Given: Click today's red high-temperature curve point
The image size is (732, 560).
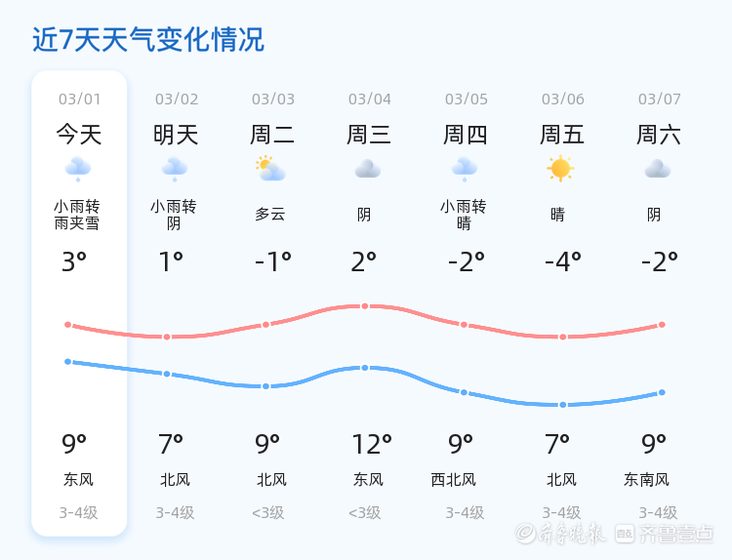Looking at the screenshot, I should point(68,325).
